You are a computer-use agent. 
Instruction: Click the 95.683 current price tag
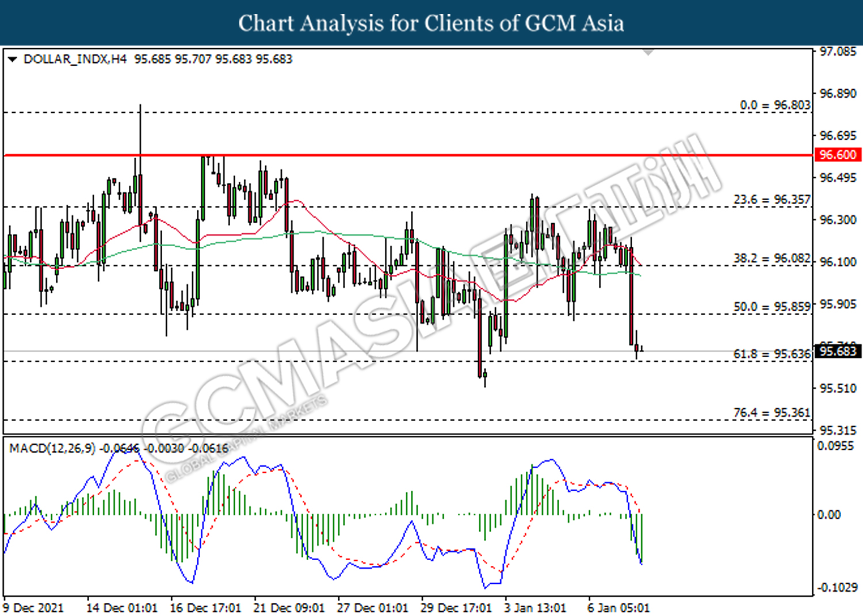pyautogui.click(x=838, y=351)
